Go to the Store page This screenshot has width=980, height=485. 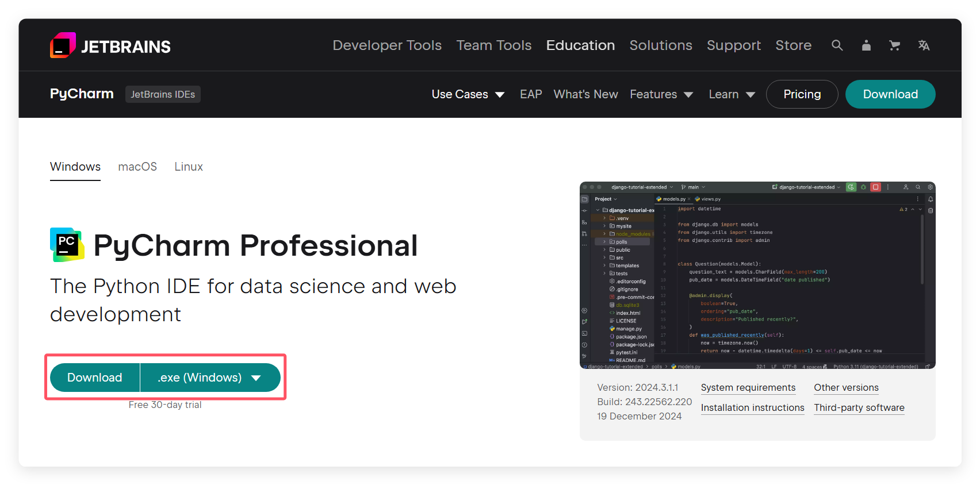pos(794,45)
